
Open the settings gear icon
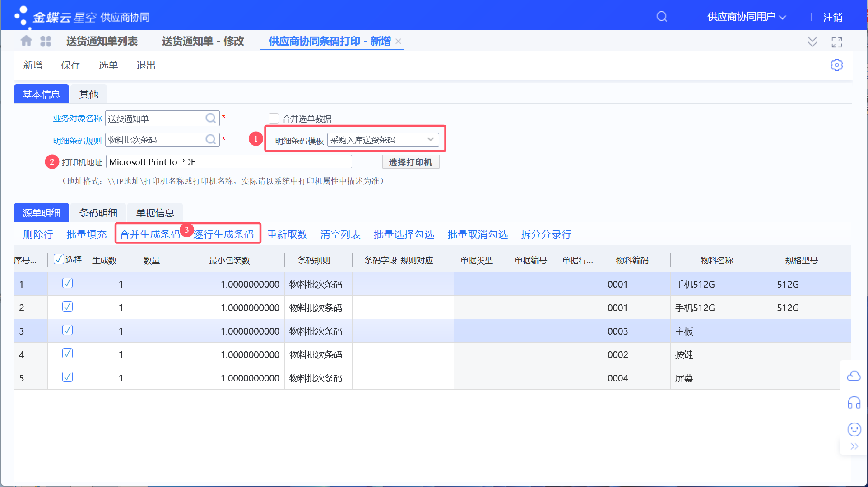[836, 65]
